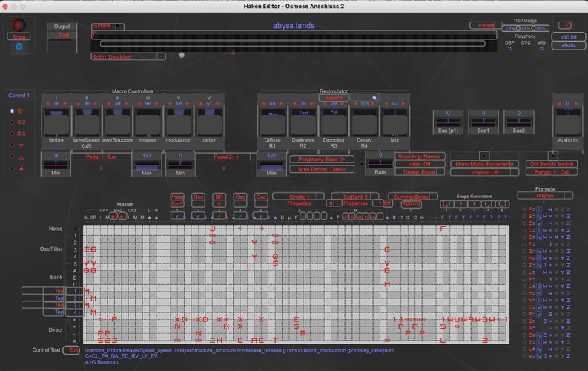Click the Recirculator Diffuse R1 control
This screenshot has height=371, width=588.
(273, 119)
